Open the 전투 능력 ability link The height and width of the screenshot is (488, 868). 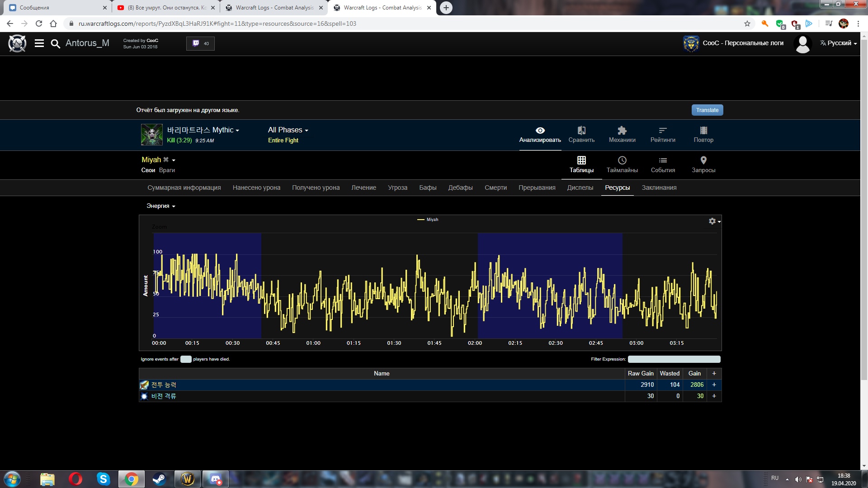point(164,385)
